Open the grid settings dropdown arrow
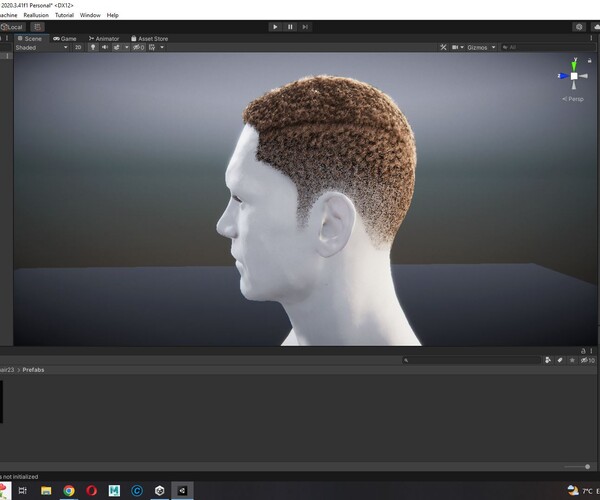 coord(162,47)
